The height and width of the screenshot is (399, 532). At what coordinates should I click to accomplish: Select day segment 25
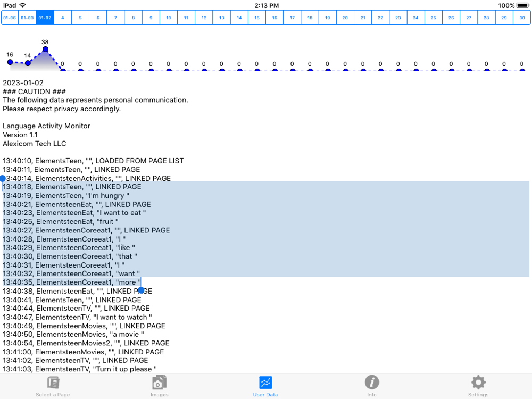(x=433, y=18)
